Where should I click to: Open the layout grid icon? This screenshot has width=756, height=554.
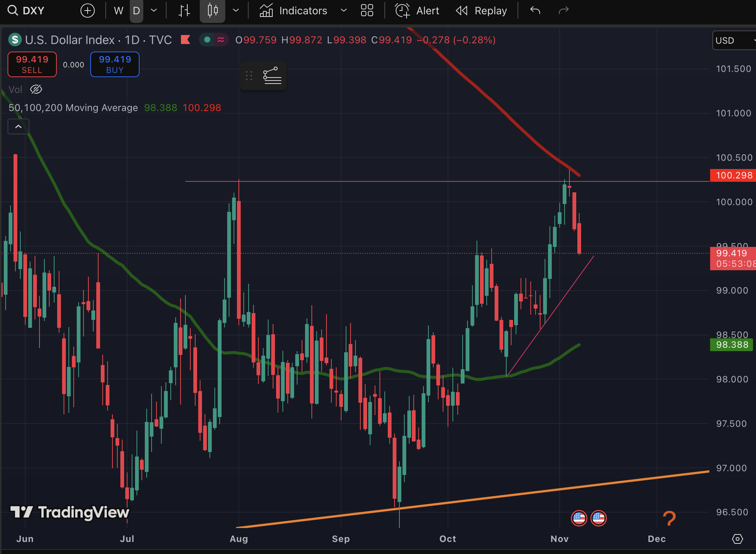[367, 10]
